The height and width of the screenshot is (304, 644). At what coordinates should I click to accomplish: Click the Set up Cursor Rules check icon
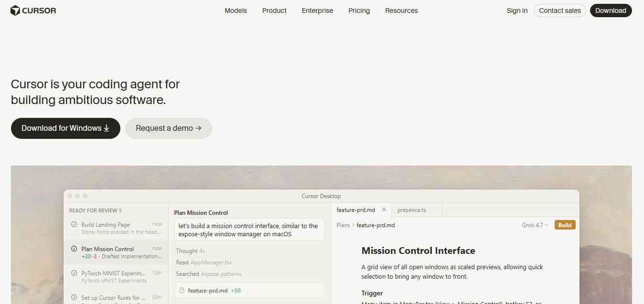74,297
